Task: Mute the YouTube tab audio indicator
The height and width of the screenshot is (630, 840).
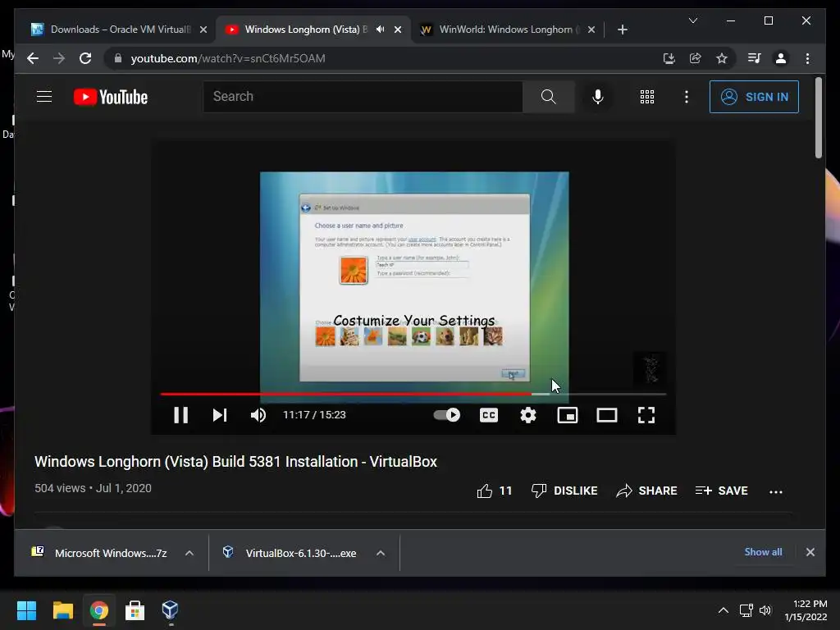Action: 381,30
